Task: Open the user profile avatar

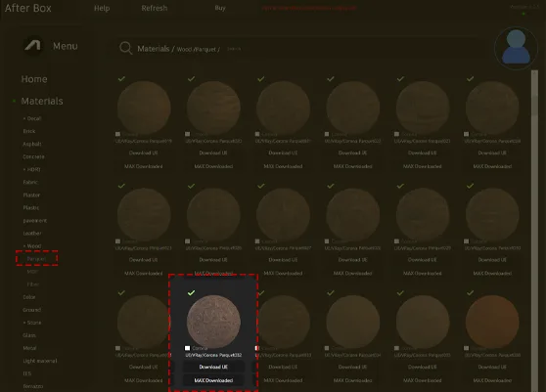Action: click(516, 48)
